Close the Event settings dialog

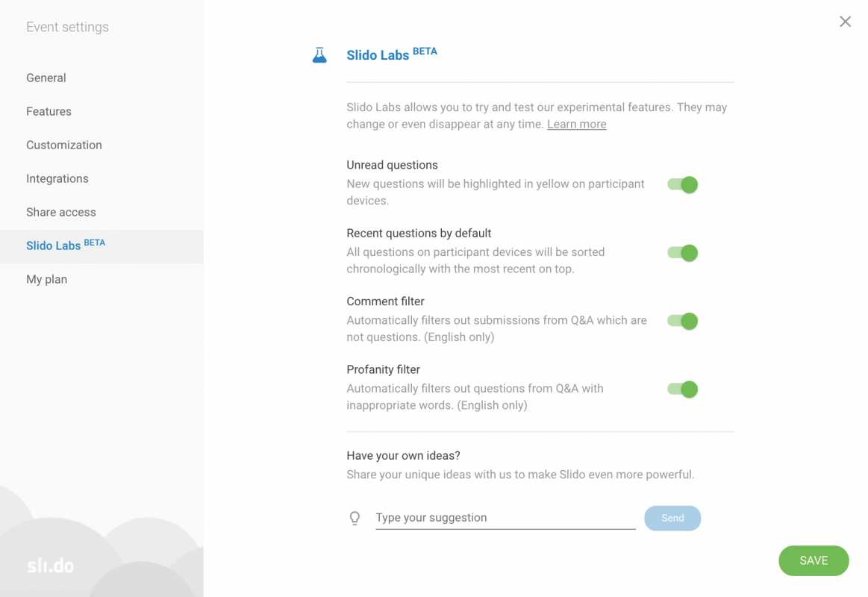tap(845, 22)
